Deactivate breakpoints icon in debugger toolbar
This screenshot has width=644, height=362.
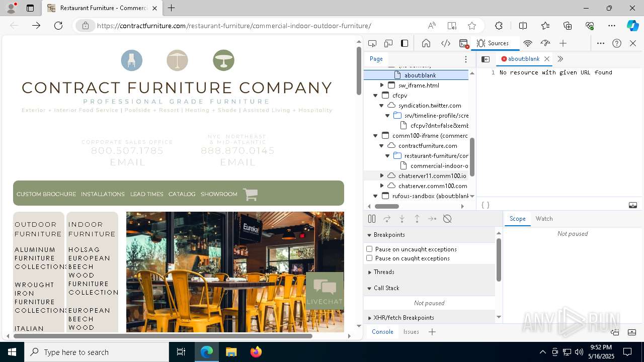point(447,219)
